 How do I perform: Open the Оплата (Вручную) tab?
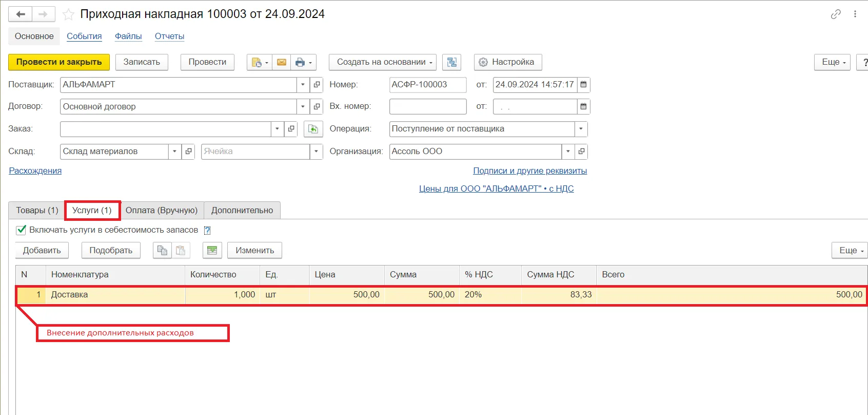click(x=162, y=211)
